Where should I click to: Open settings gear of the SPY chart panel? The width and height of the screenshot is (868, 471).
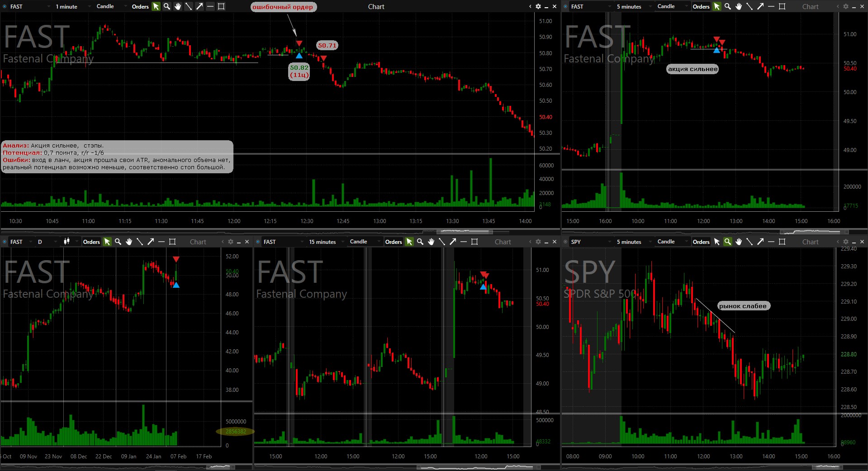846,242
